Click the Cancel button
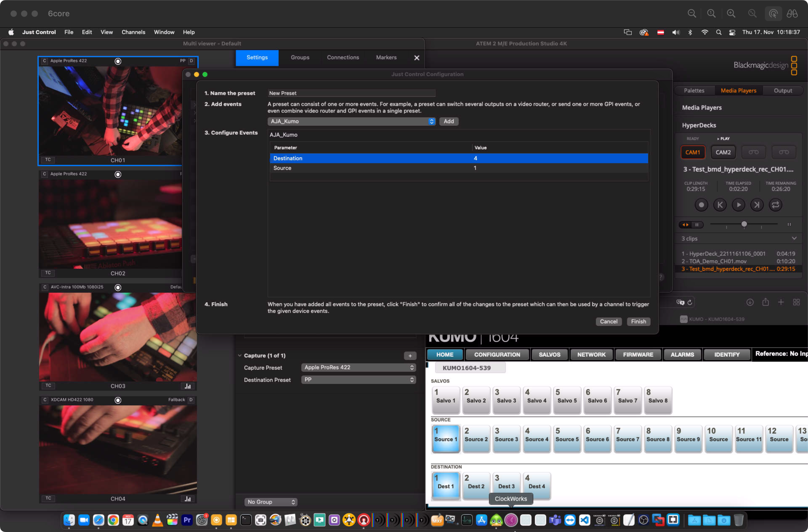Image resolution: width=808 pixels, height=532 pixels. coord(608,321)
